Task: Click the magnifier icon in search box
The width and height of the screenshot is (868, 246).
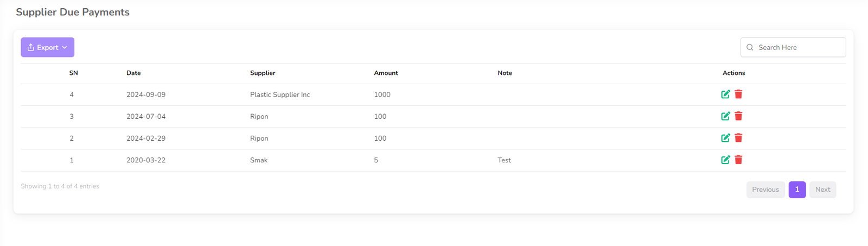Action: pos(750,47)
